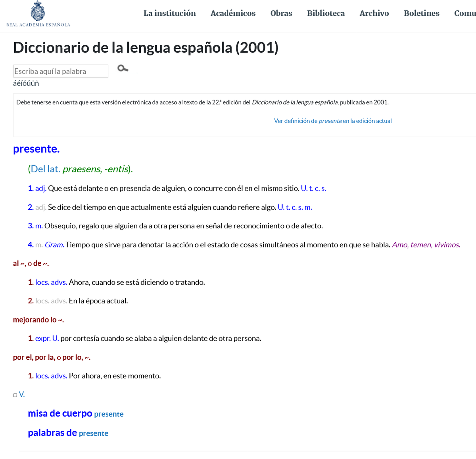Open La institución menu
Viewport: 476px width, 459px height.
[x=170, y=13]
